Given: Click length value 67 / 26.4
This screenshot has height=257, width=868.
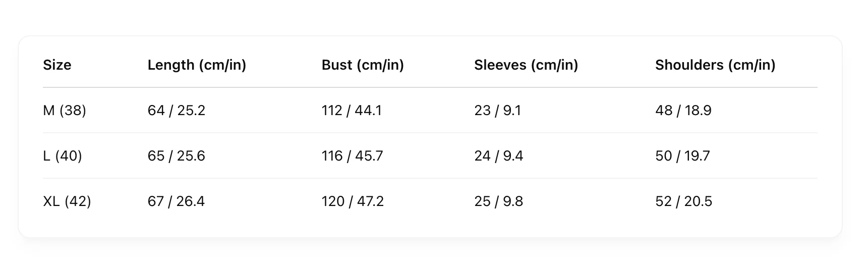Looking at the screenshot, I should pyautogui.click(x=176, y=201).
